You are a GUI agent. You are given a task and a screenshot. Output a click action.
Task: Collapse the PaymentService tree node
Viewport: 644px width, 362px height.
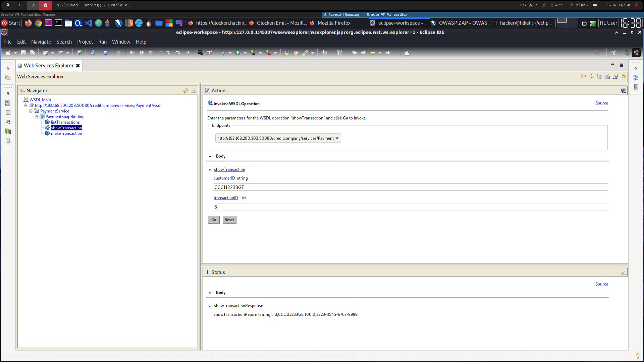(x=31, y=111)
